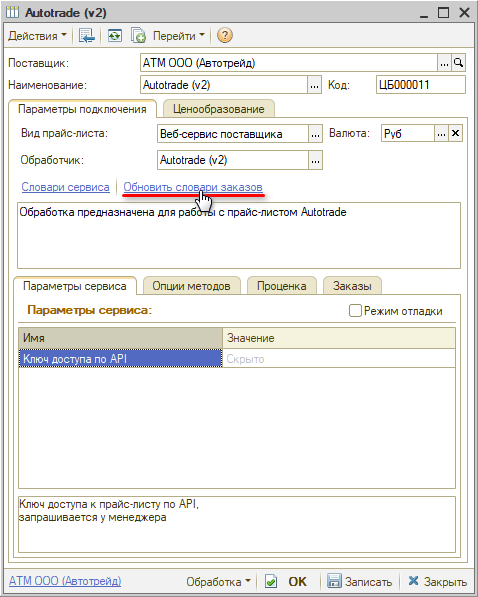Open Вид прайс-листа selection ellipsis button
This screenshot has height=597, width=478.
(315, 134)
